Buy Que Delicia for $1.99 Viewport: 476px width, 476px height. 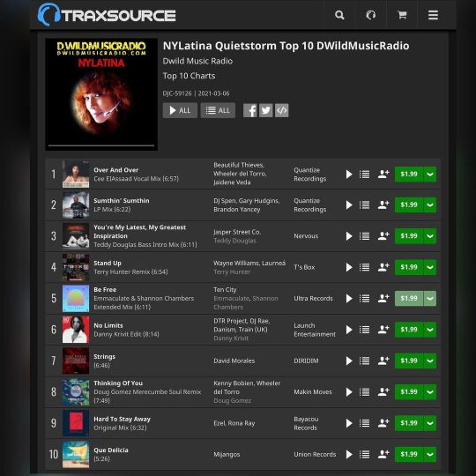click(409, 455)
